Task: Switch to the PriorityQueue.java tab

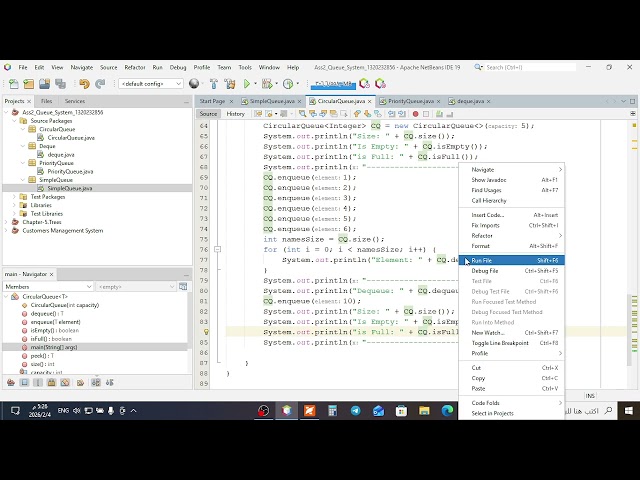Action: pos(411,101)
